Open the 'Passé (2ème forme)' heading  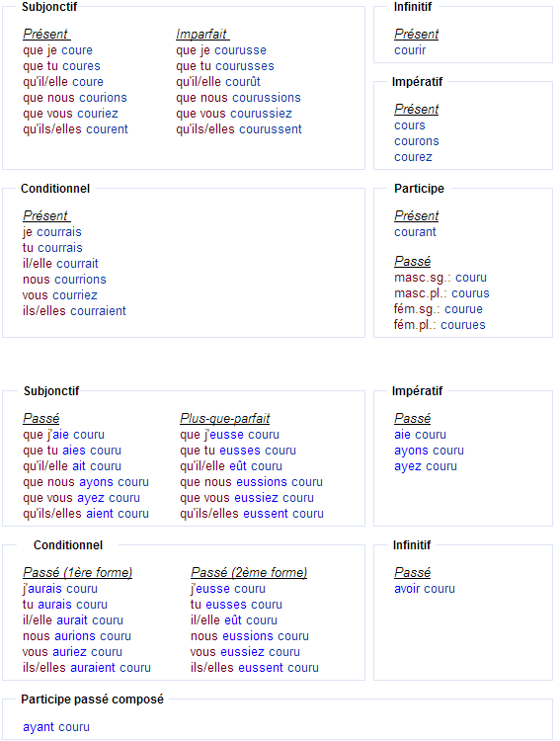pyautogui.click(x=249, y=572)
